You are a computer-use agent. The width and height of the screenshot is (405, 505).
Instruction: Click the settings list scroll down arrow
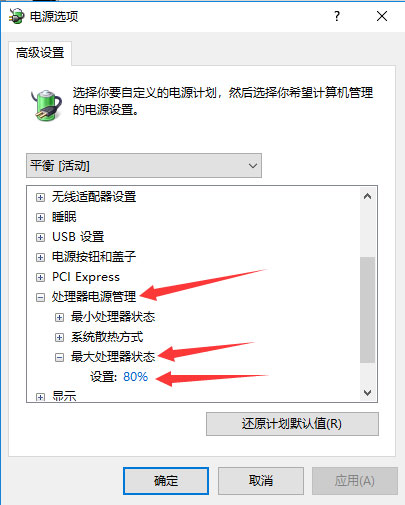tap(367, 393)
